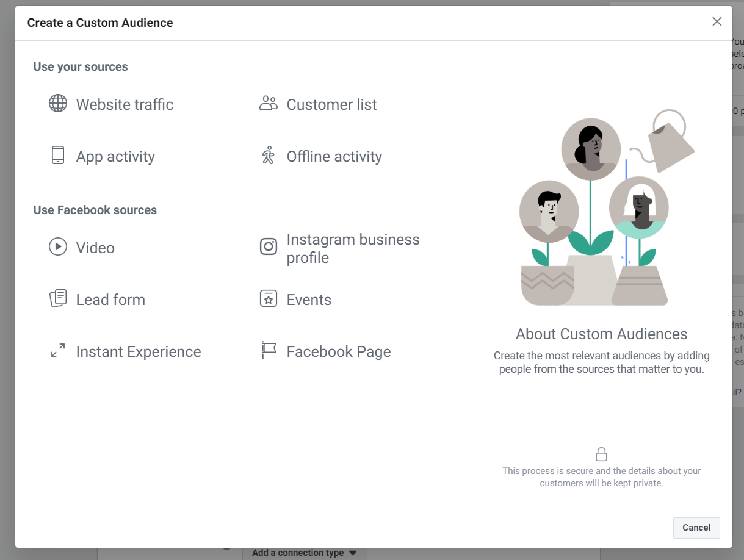744x560 pixels.
Task: Open the Instant Experience option
Action: click(x=139, y=351)
